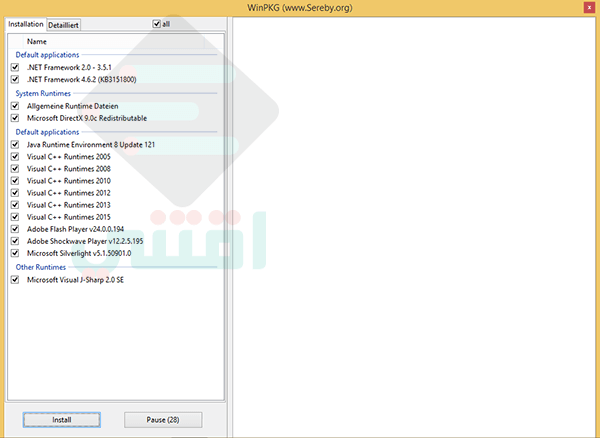Select '.NET Framework 2.0 - 3.5.1' row text
Viewport: 600px width, 438px height.
(x=69, y=67)
